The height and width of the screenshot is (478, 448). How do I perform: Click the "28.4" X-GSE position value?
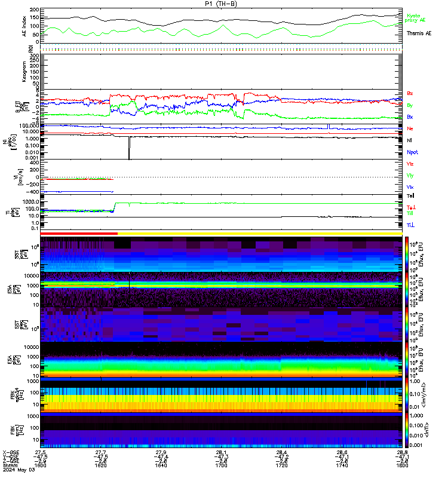tap(281, 453)
